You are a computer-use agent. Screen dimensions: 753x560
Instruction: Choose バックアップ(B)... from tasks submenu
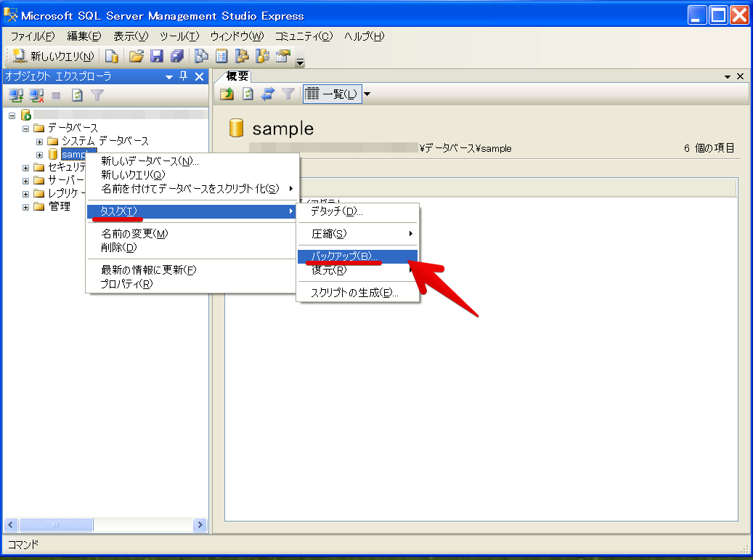pos(358,256)
